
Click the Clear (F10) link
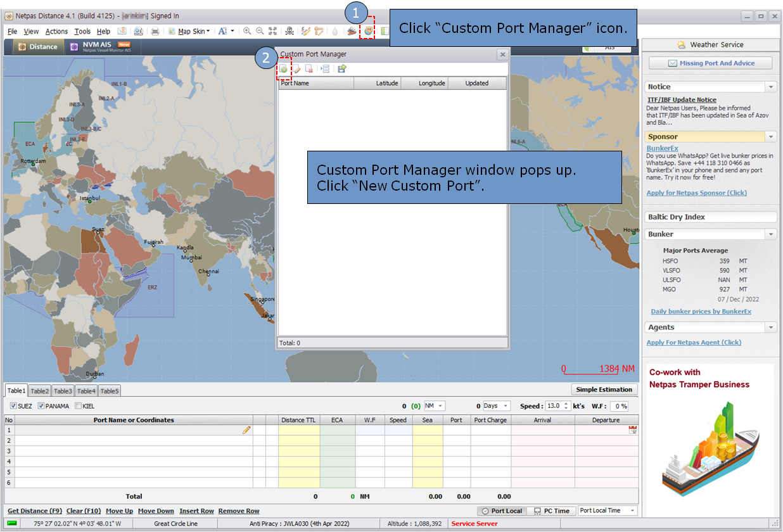[x=84, y=511]
